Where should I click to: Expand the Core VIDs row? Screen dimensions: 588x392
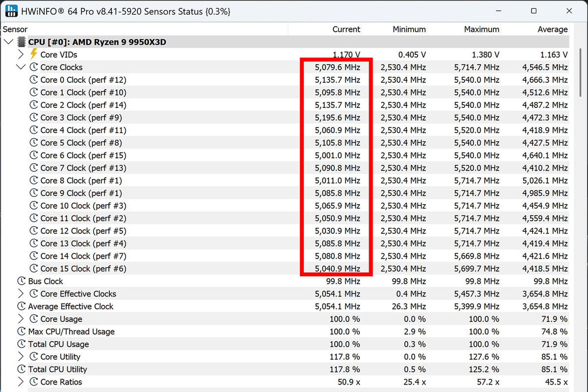(x=21, y=54)
